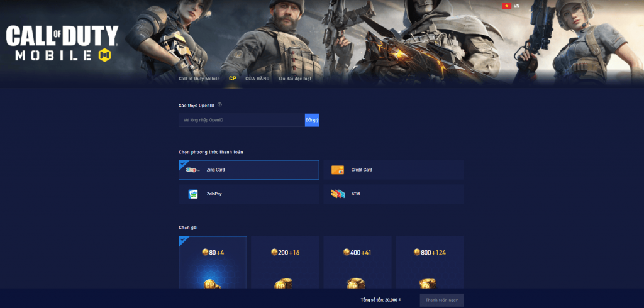Select Credit Card payment method
Viewport: 644px width, 308px height.
(x=394, y=170)
